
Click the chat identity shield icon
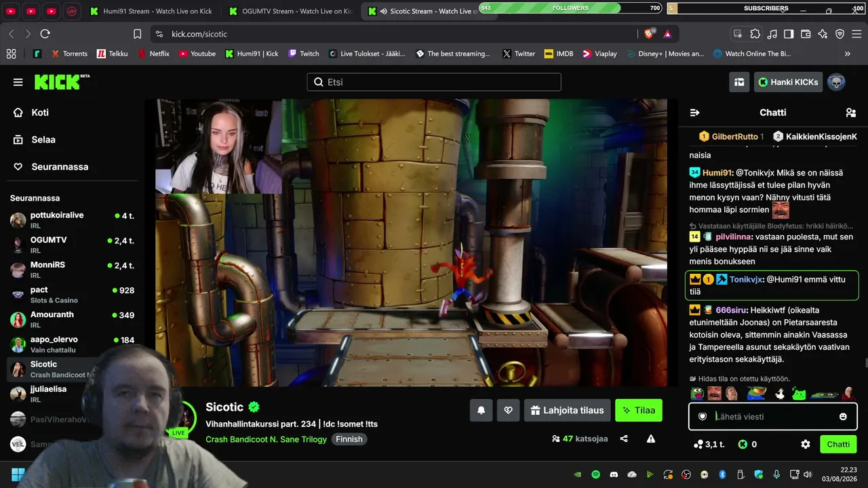(x=703, y=417)
